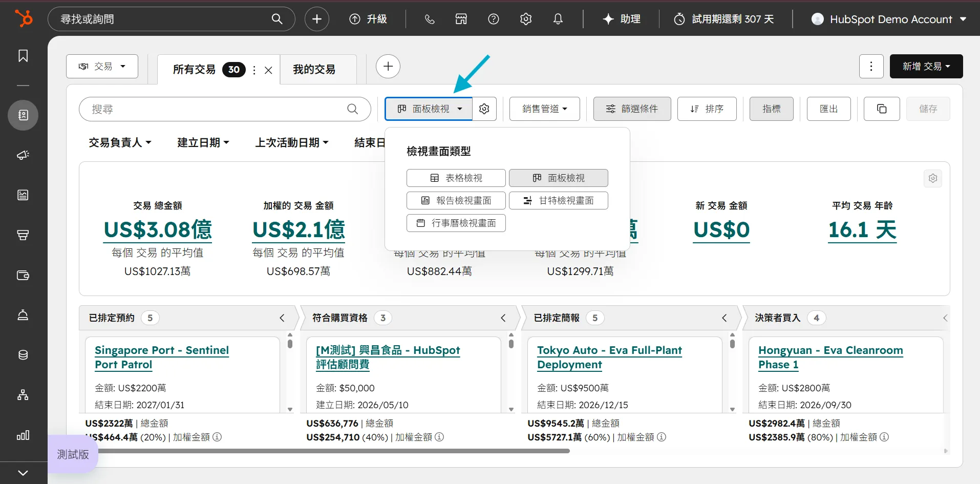Screen dimensions: 980x484
Task: Open the metrics panel settings gear
Action: pyautogui.click(x=933, y=178)
